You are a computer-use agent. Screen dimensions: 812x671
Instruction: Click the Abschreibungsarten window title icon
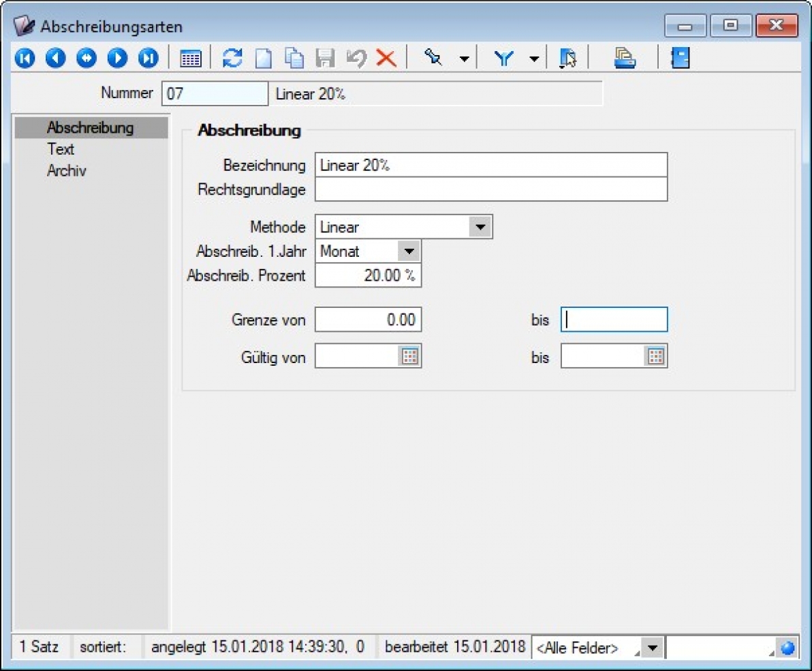pyautogui.click(x=24, y=25)
